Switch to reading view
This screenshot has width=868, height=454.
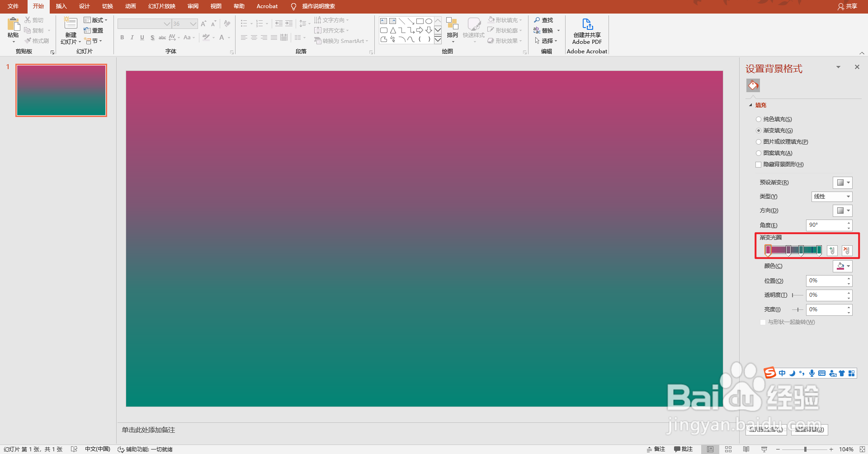[x=746, y=449]
